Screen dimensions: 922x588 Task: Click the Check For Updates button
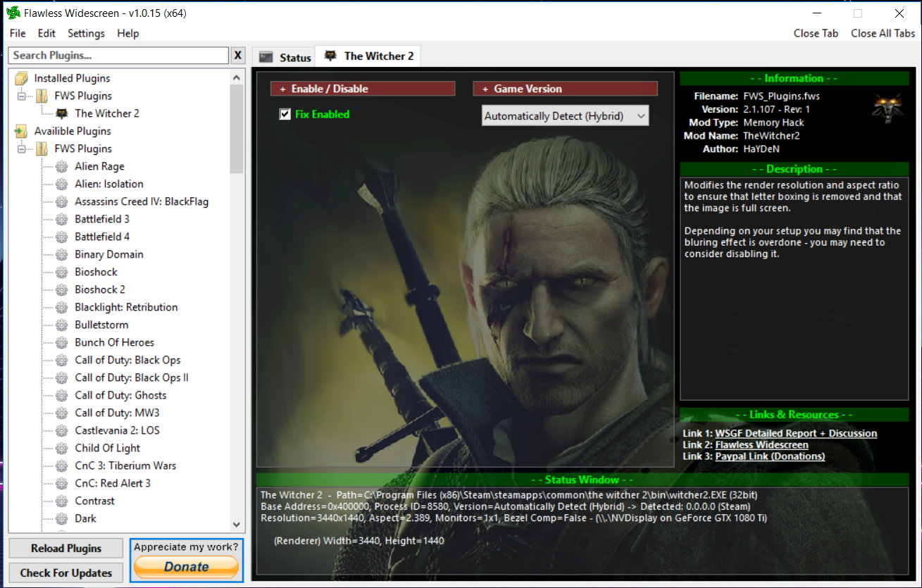[66, 573]
